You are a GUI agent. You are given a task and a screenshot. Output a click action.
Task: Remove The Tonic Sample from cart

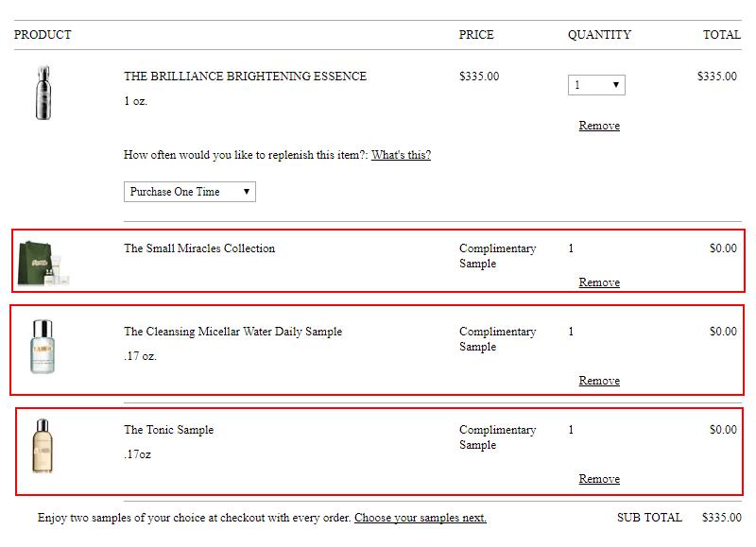coord(599,479)
